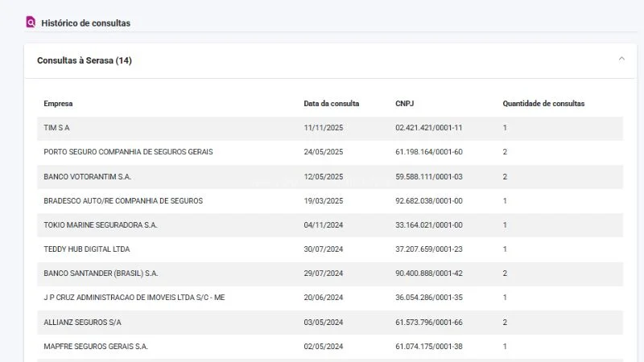The height and width of the screenshot is (362, 644).
Task: Click the date 12/05/2025
Action: pyautogui.click(x=324, y=176)
